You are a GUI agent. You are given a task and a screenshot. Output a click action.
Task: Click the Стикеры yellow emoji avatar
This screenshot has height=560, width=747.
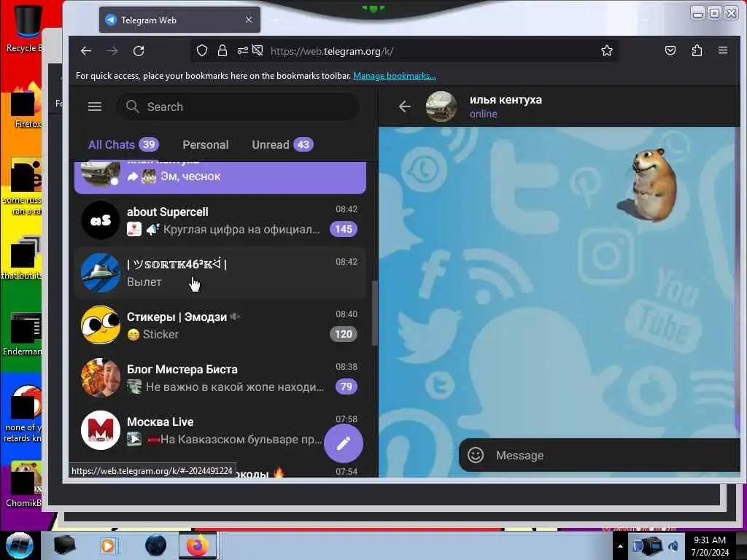101,325
